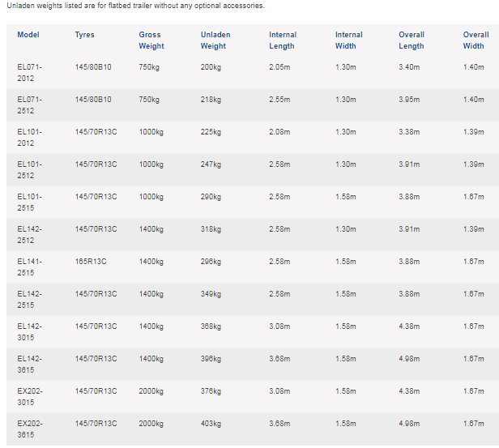
Task: Select the EL071-2012 model cell
Action: tap(30, 72)
